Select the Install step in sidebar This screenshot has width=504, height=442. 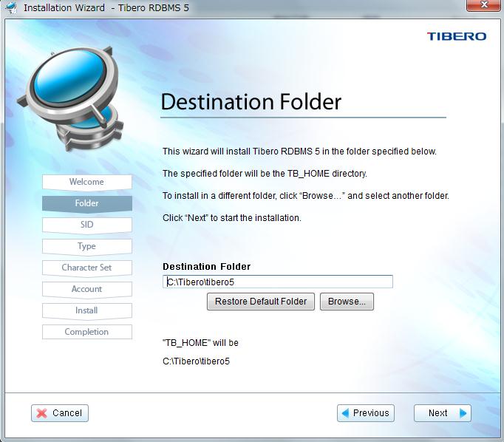[86, 310]
